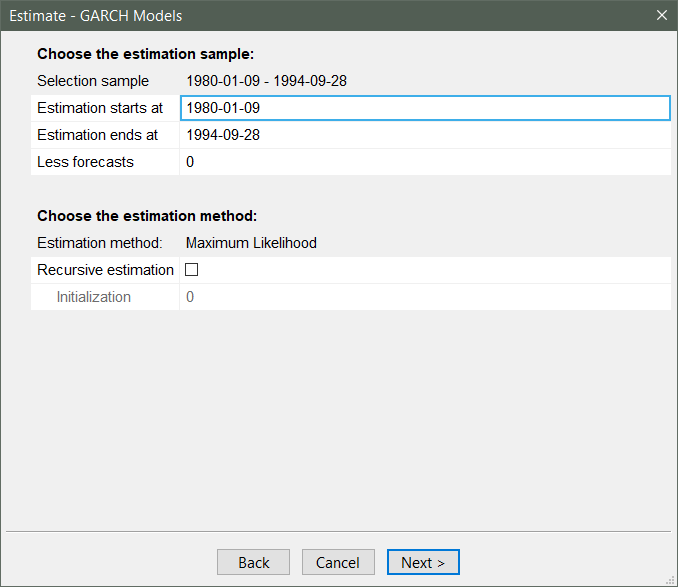Image resolution: width=678 pixels, height=587 pixels.
Task: Select the 'Estimation ends at' label
Action: [97, 135]
